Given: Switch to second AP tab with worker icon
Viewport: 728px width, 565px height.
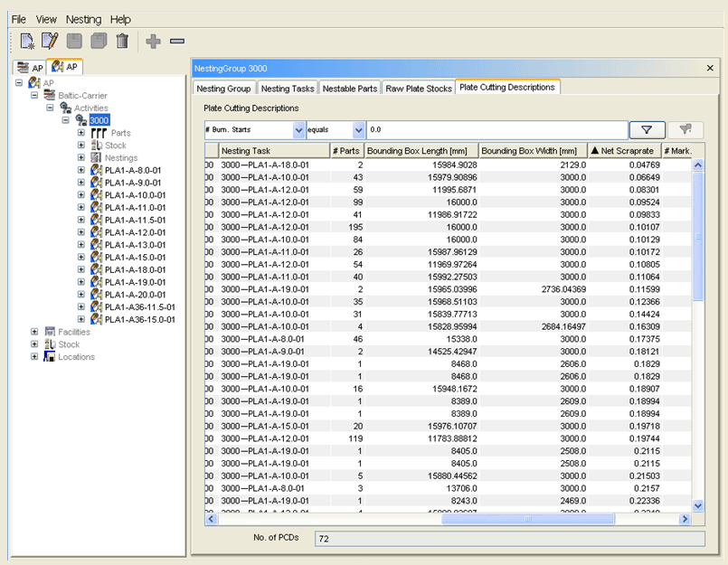Looking at the screenshot, I should click(64, 66).
